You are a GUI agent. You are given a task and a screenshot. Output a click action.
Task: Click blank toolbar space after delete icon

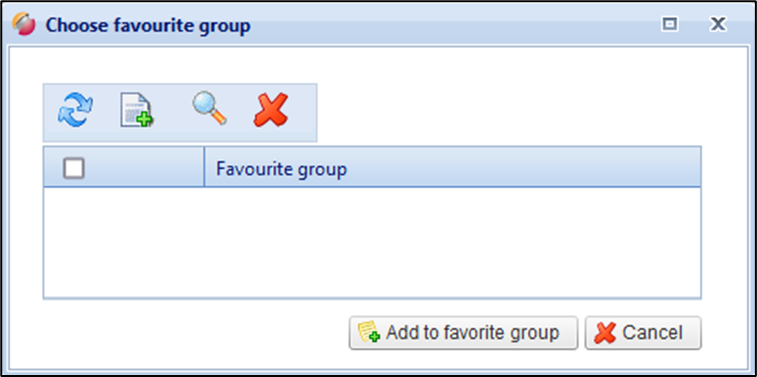(x=303, y=112)
